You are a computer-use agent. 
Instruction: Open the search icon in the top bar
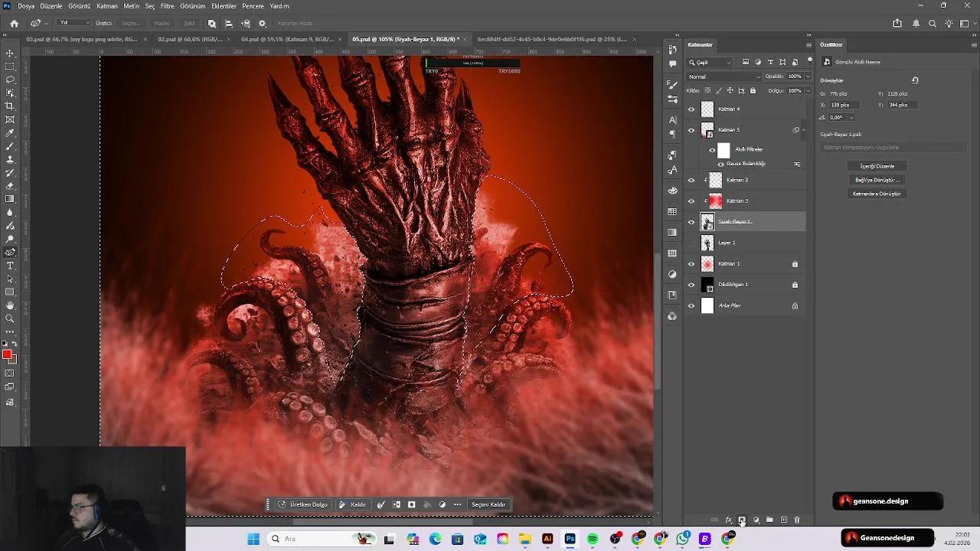tap(933, 23)
